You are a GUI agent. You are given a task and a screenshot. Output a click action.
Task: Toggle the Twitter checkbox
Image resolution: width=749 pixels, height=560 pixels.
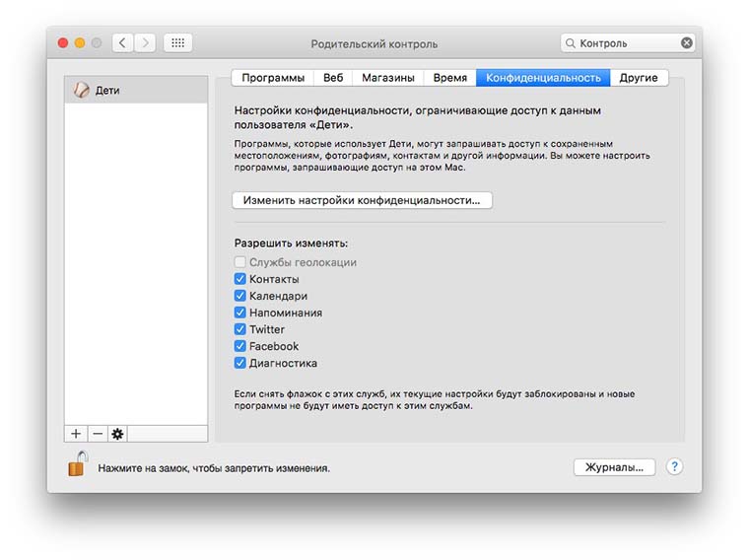point(239,329)
